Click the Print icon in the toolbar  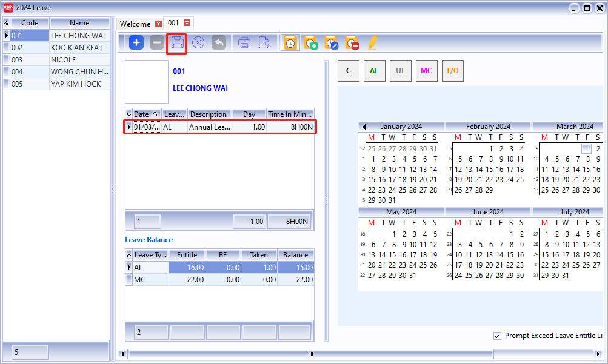[x=244, y=43]
